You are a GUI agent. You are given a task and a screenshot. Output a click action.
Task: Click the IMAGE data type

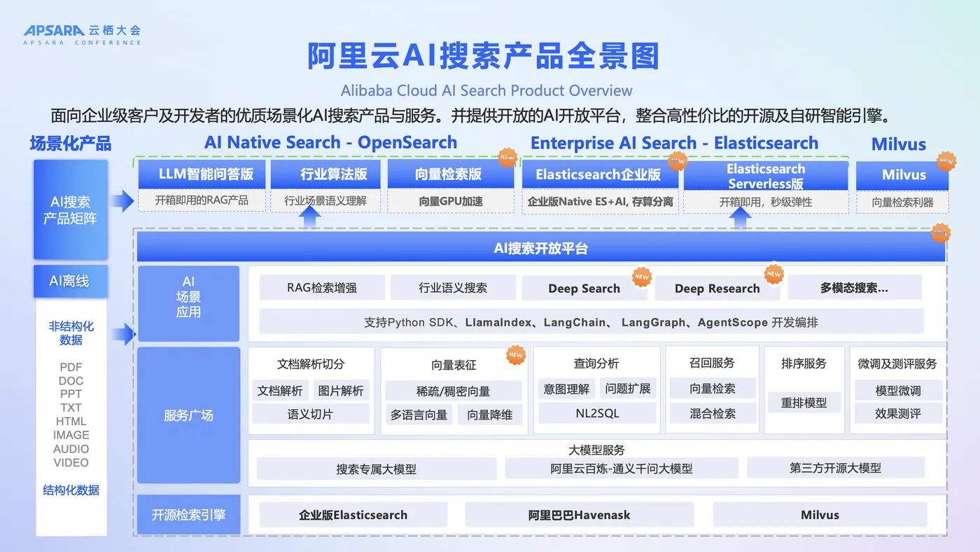pyautogui.click(x=71, y=435)
